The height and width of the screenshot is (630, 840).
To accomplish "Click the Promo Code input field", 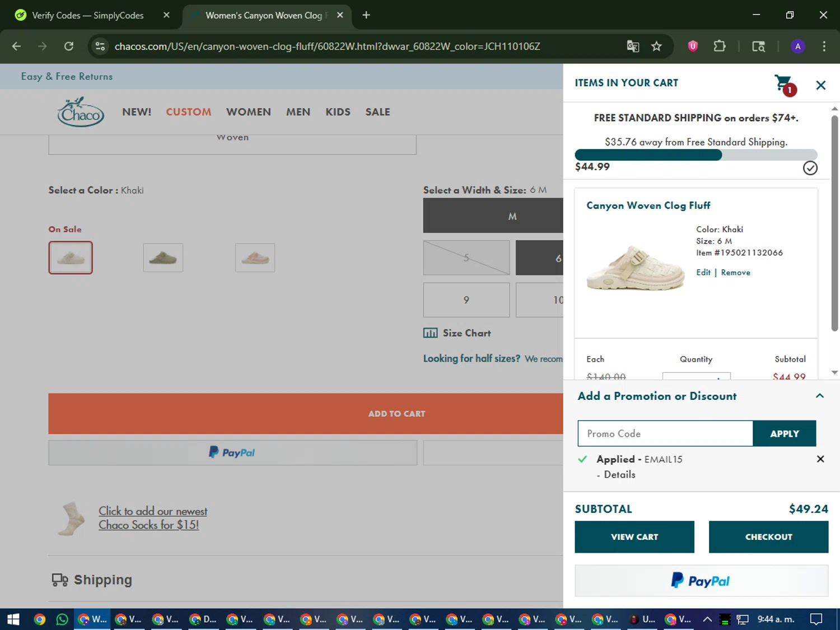I will tap(665, 433).
